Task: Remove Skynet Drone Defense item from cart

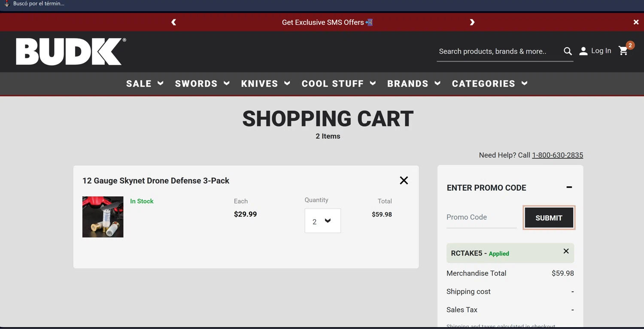Action: [x=404, y=180]
